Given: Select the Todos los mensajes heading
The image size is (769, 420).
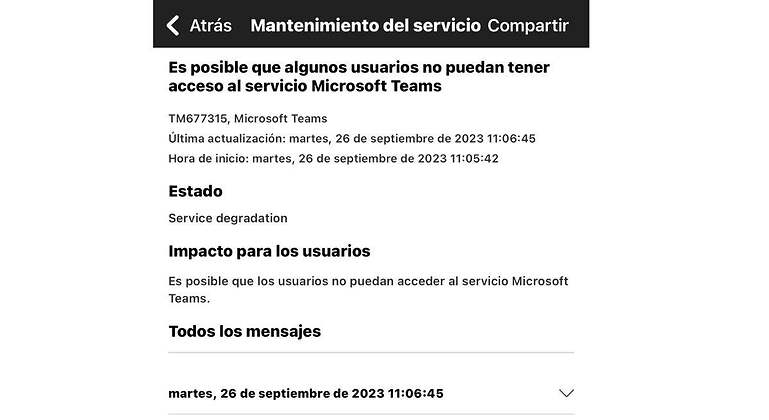Looking at the screenshot, I should tap(244, 331).
